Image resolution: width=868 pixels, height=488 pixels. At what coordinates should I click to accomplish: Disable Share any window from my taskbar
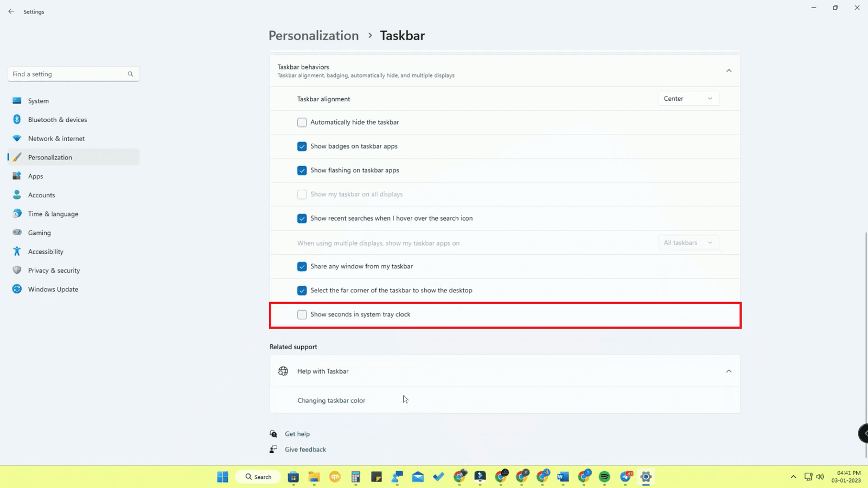[x=302, y=267]
